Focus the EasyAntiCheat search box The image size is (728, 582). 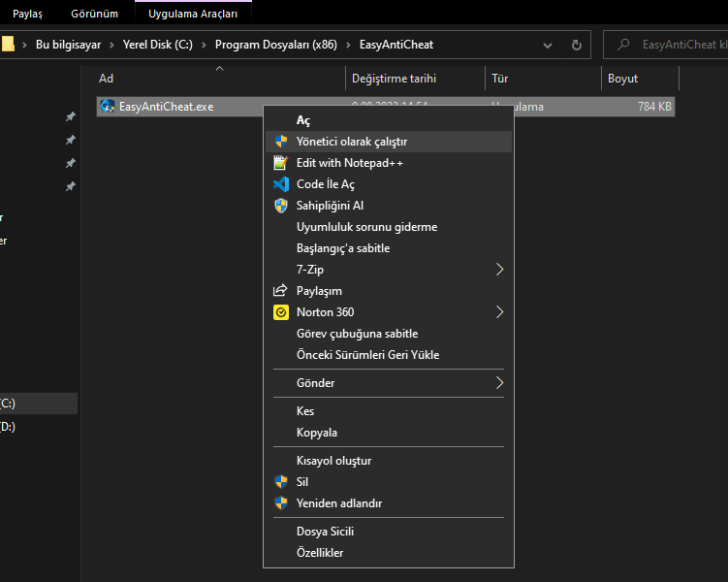tap(679, 45)
